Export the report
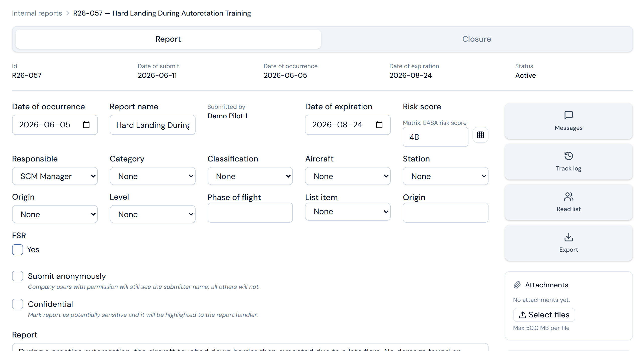Image resolution: width=644 pixels, height=351 pixels. [x=569, y=243]
